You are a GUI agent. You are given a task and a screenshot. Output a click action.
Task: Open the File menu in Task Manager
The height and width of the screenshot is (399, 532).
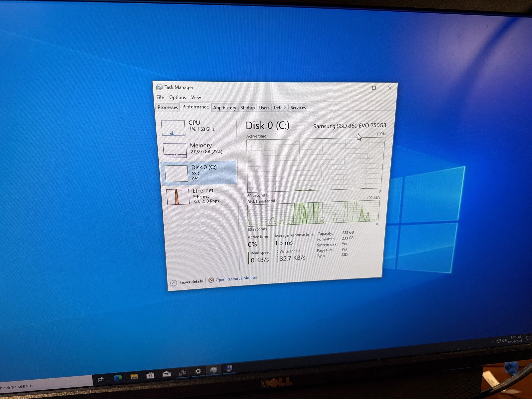[x=160, y=97]
